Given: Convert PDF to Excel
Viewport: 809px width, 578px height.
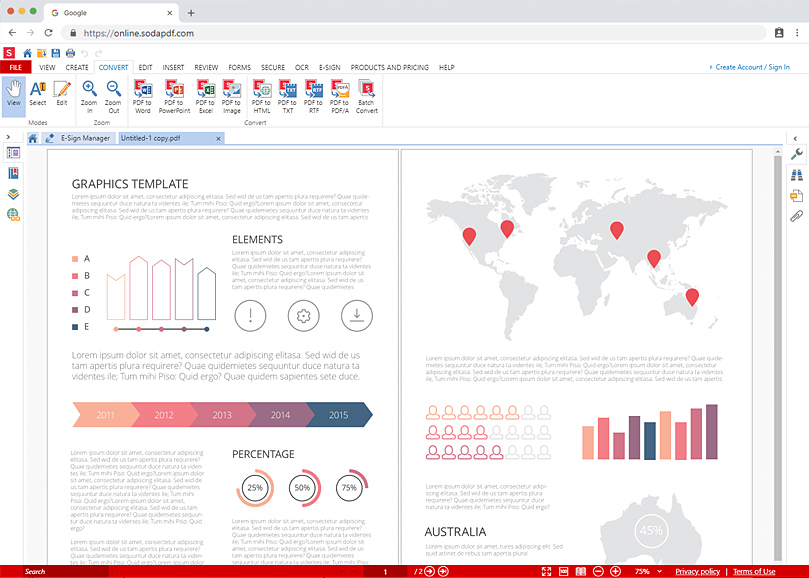Looking at the screenshot, I should pyautogui.click(x=205, y=97).
